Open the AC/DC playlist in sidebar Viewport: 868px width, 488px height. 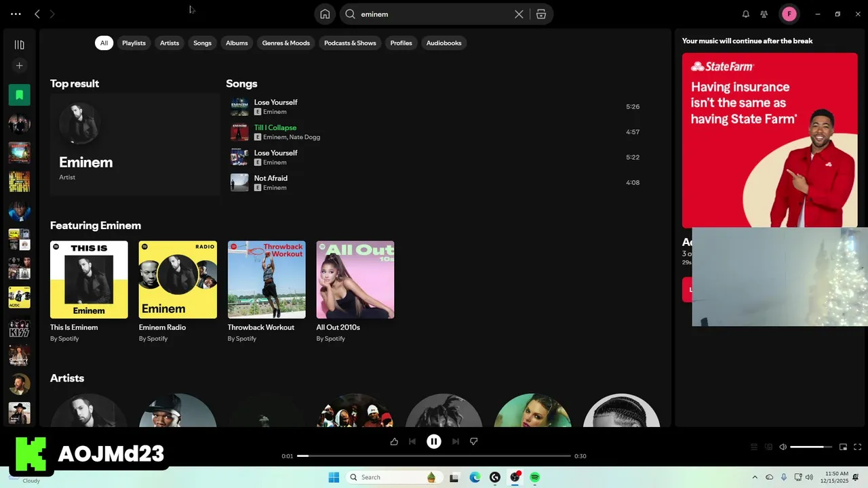click(19, 298)
